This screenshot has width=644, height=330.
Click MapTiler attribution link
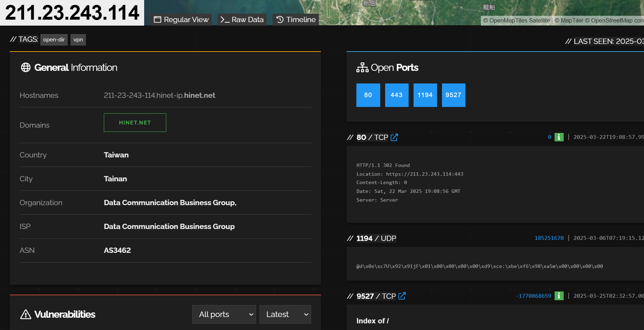click(569, 20)
